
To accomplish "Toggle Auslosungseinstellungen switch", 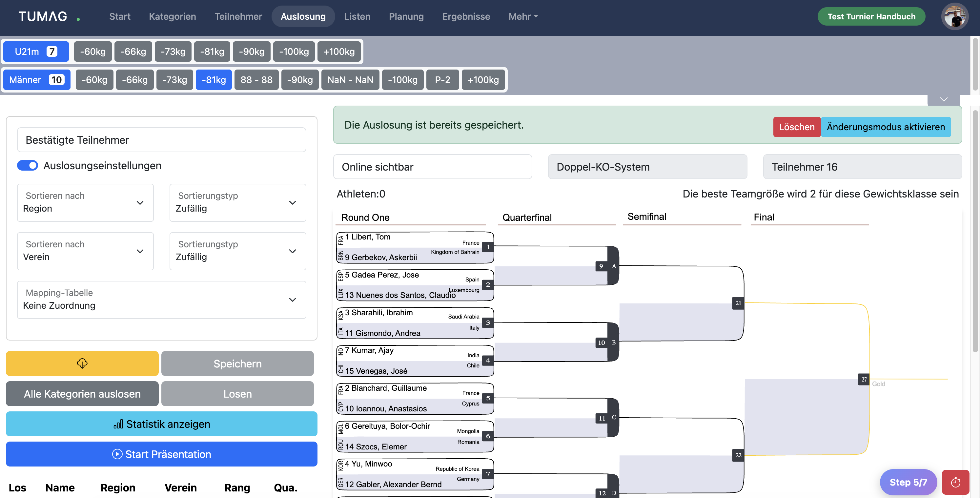I will pos(28,165).
